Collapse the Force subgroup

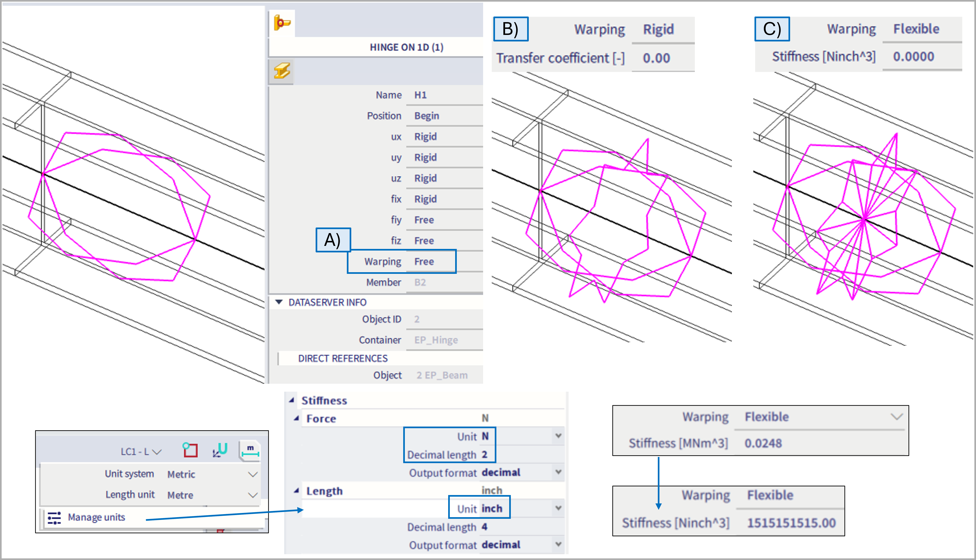297,418
